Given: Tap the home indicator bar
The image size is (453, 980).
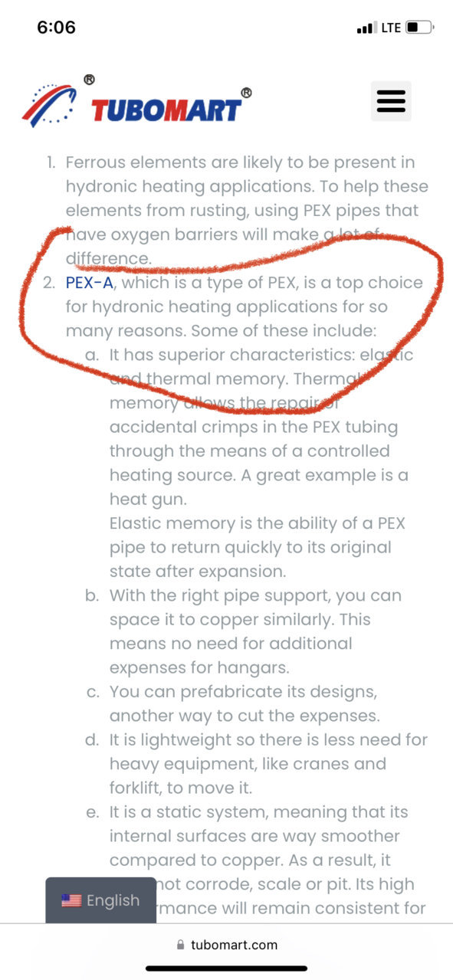Looking at the screenshot, I should (226, 969).
